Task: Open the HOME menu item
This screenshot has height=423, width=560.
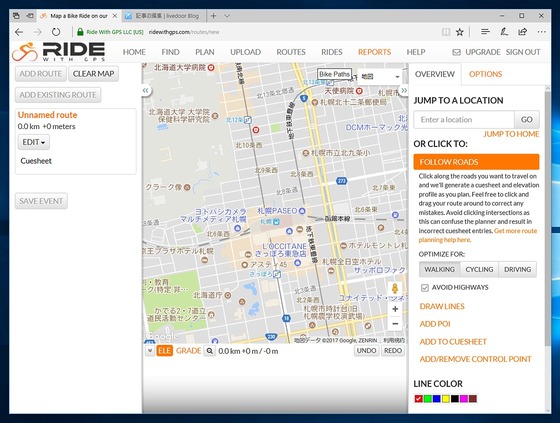Action: tap(134, 52)
